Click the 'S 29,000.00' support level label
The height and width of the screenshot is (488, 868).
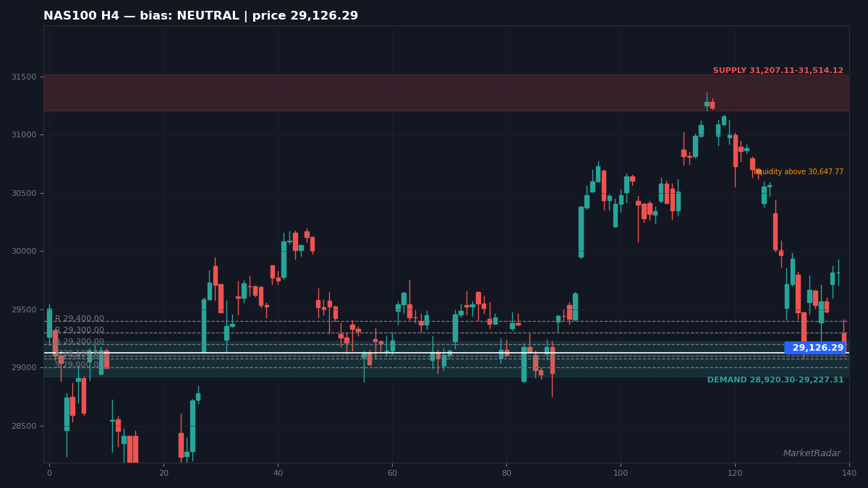tap(78, 365)
